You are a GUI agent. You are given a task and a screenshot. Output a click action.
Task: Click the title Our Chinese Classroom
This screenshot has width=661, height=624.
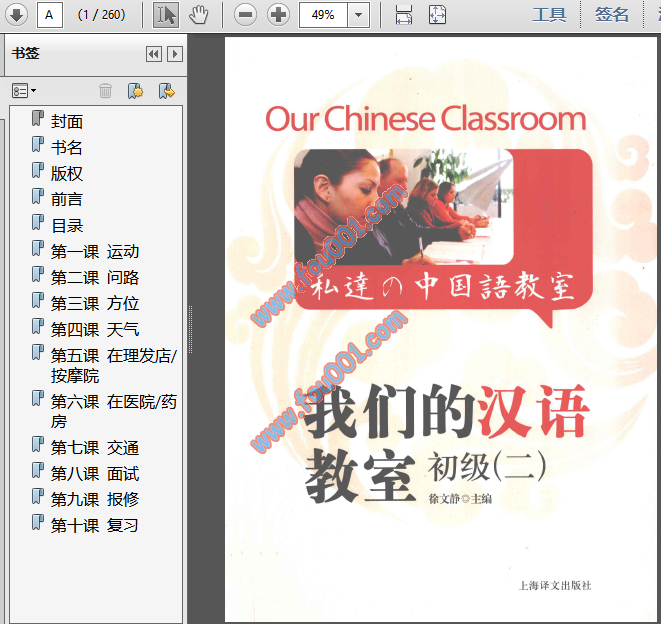click(x=426, y=119)
